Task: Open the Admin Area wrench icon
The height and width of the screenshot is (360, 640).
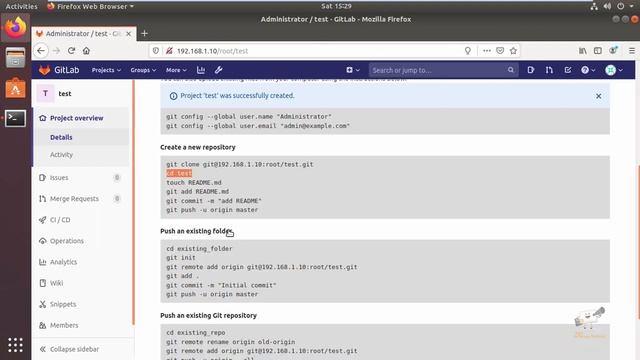Action: tap(218, 70)
